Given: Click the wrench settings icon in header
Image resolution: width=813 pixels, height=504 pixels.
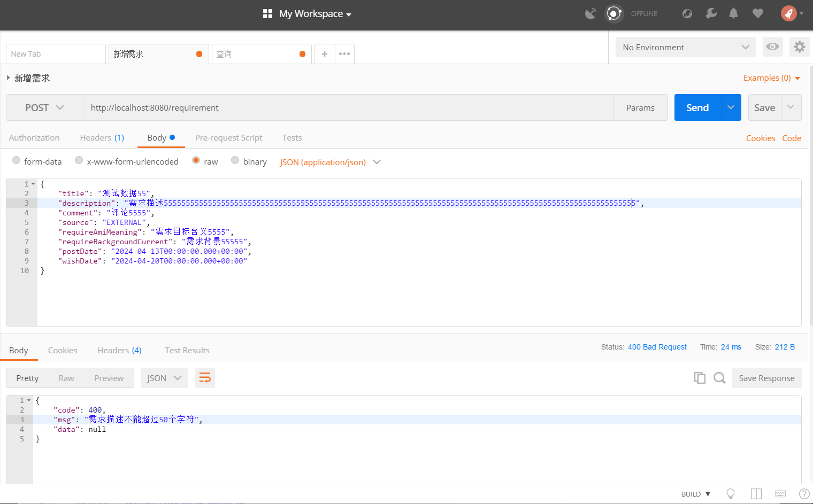Looking at the screenshot, I should 711,13.
